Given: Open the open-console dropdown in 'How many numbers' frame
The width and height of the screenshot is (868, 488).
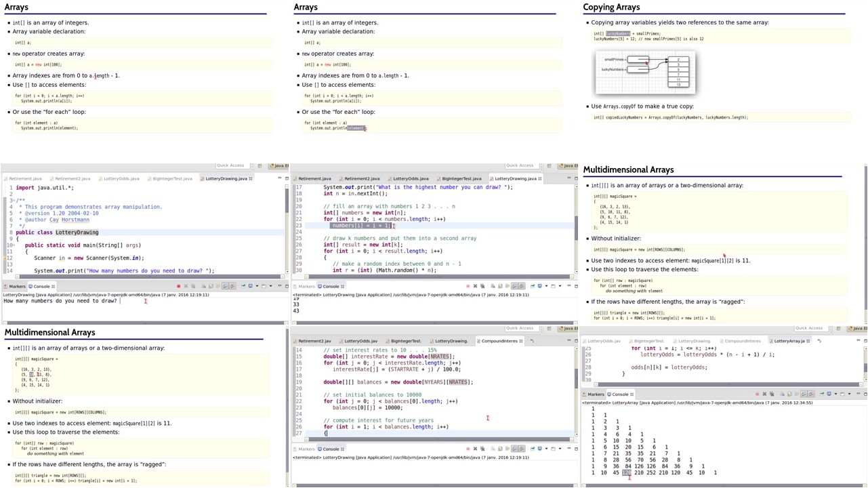Looking at the screenshot, I should point(270,286).
